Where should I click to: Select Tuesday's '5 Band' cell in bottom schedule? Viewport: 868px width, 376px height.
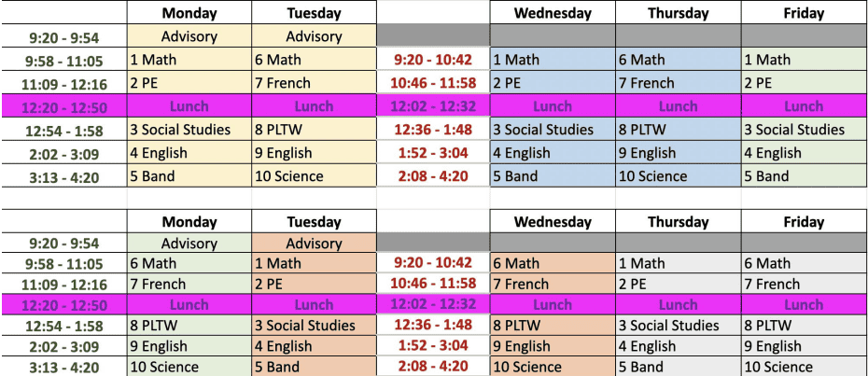314,368
